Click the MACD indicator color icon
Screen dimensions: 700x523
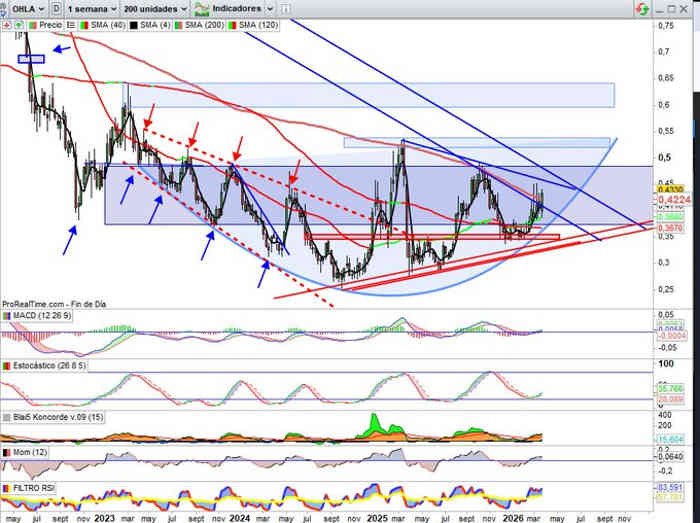coord(7,317)
